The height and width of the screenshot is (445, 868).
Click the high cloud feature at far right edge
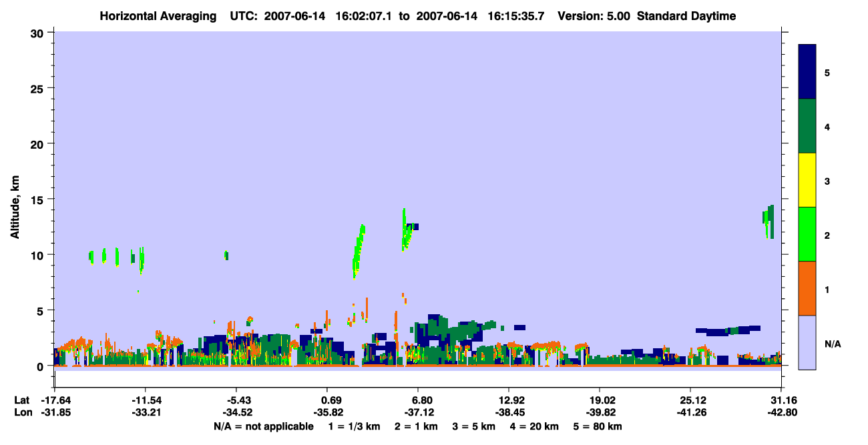[769, 221]
